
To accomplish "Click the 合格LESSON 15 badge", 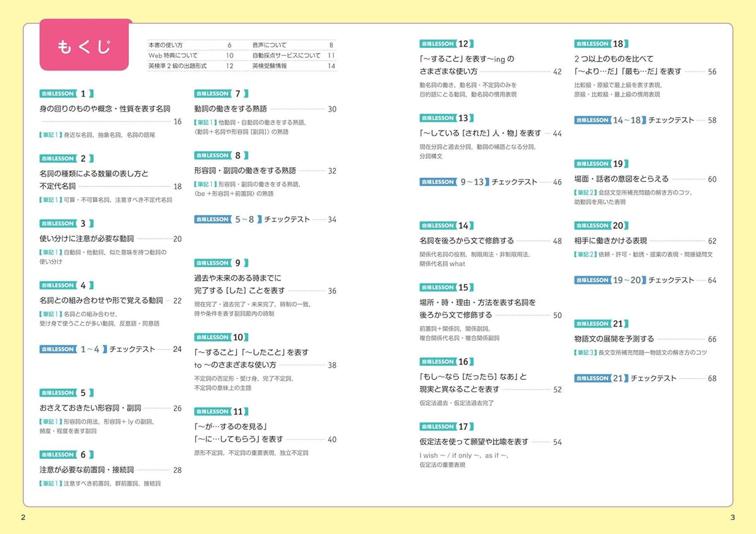I will coord(447,287).
